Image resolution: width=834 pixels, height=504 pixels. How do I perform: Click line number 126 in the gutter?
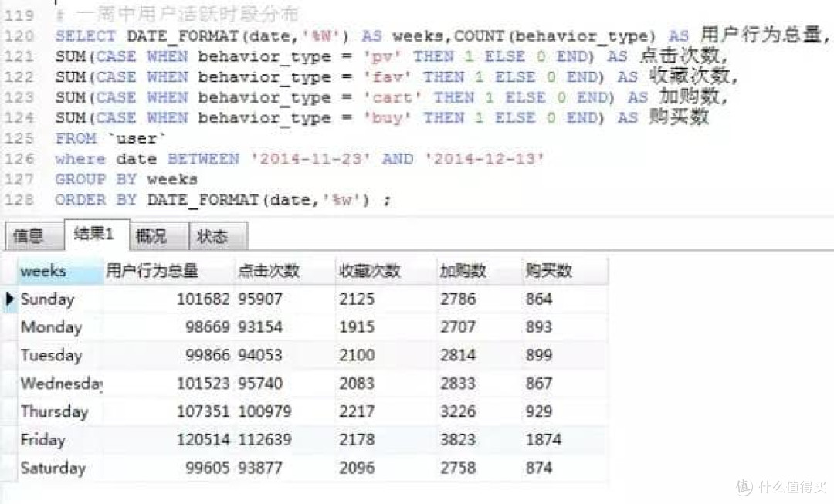click(x=19, y=159)
